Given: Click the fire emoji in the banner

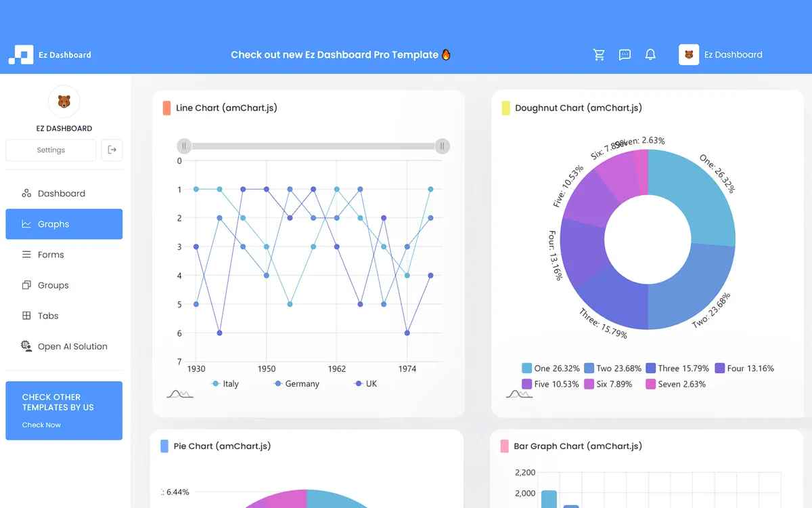Looking at the screenshot, I should click(x=446, y=54).
